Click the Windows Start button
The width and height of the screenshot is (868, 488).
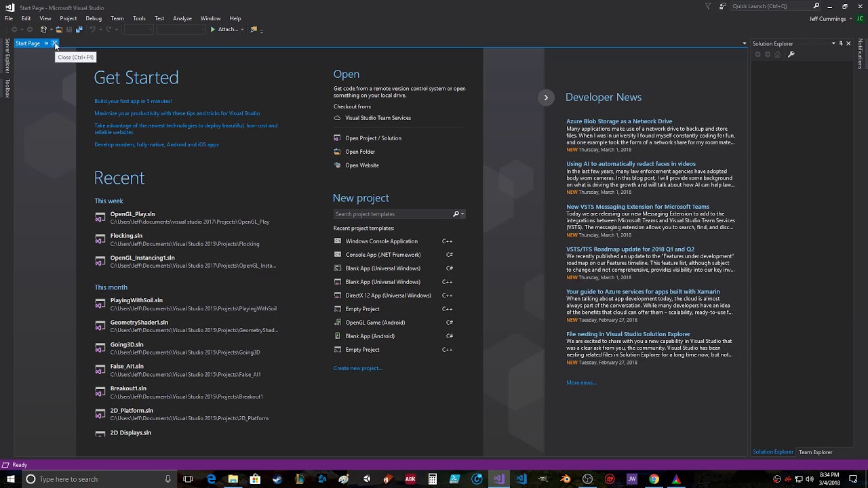pyautogui.click(x=10, y=479)
